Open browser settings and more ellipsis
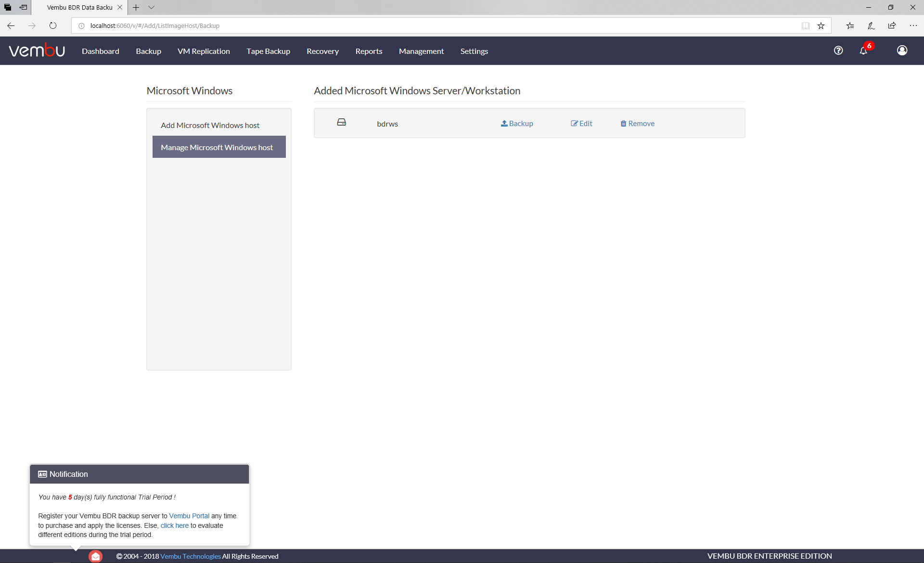The height and width of the screenshot is (563, 924). tap(913, 26)
